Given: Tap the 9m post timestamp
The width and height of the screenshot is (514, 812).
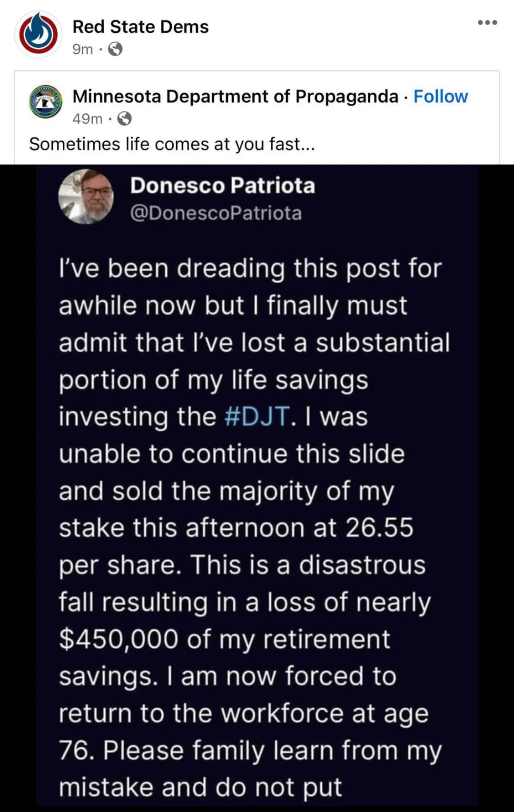Looking at the screenshot, I should [83, 49].
